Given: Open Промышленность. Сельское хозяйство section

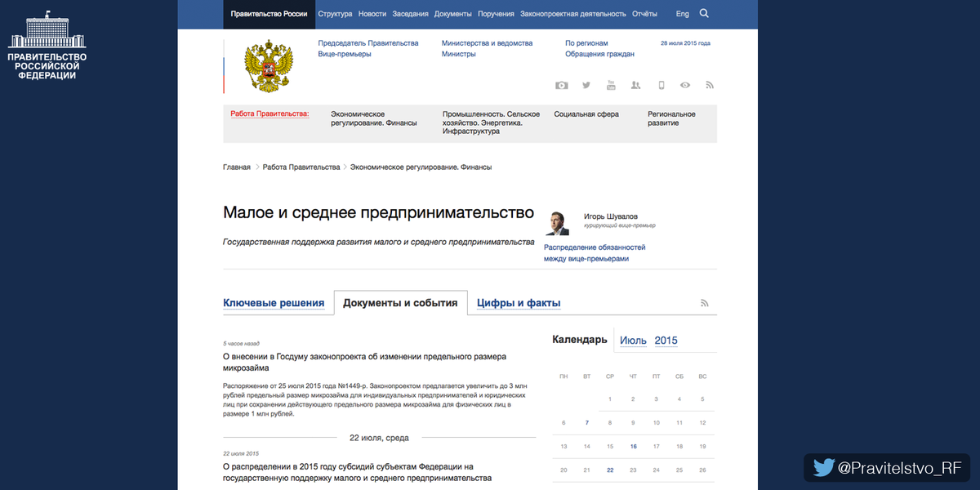Looking at the screenshot, I should pos(492,122).
